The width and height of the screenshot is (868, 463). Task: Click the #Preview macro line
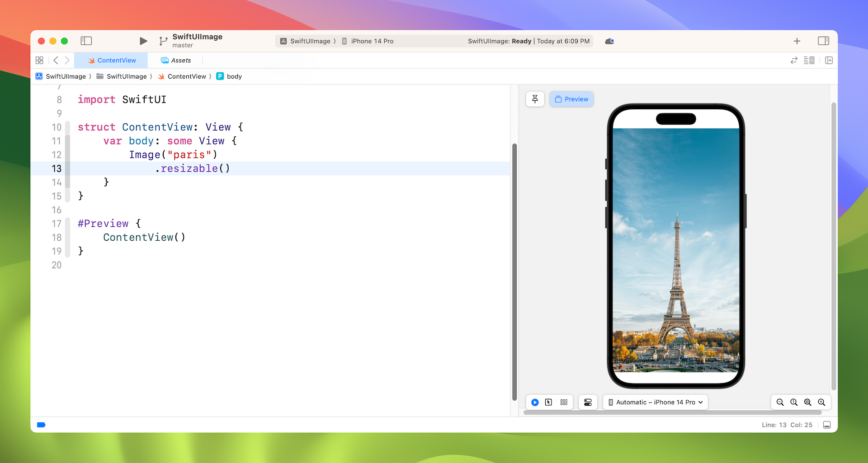[109, 224]
